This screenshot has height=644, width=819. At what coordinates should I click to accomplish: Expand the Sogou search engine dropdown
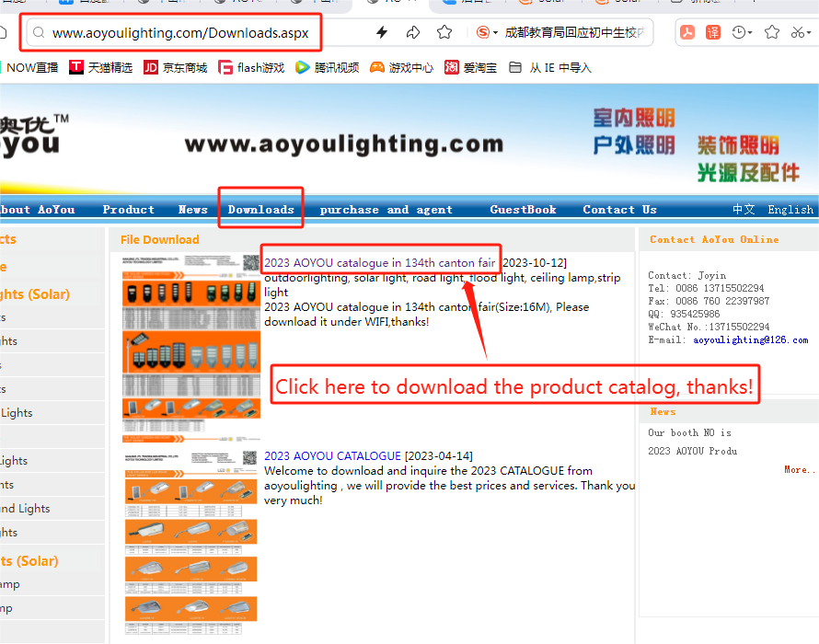click(487, 33)
